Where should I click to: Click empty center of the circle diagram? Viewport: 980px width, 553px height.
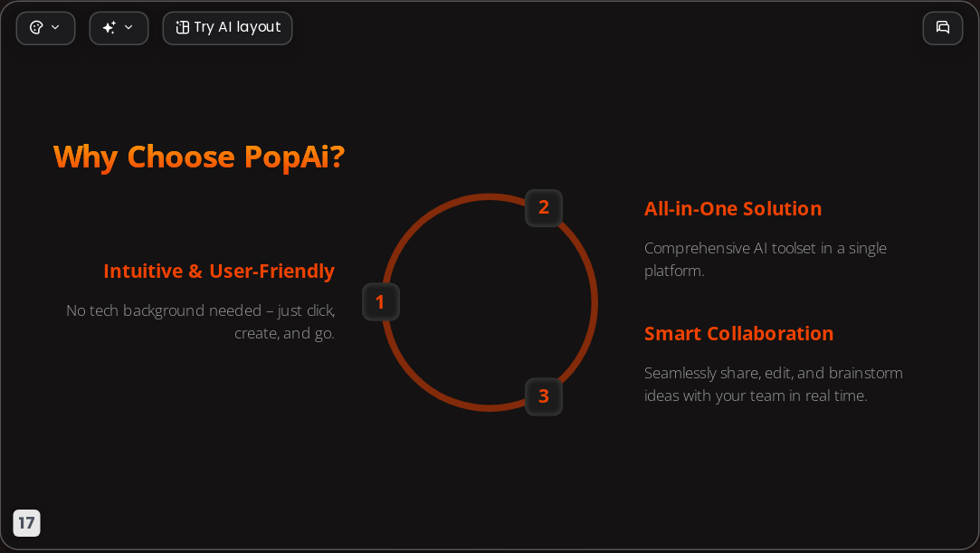490,302
